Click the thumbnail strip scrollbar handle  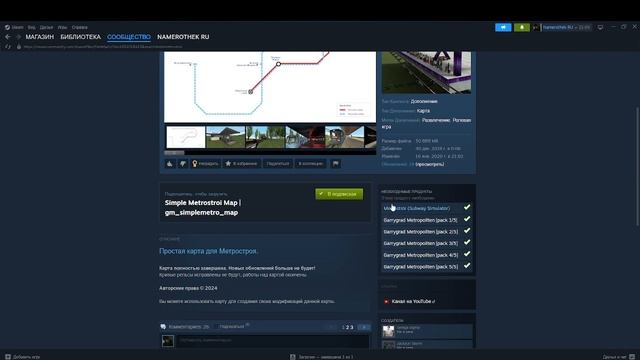pos(174,153)
